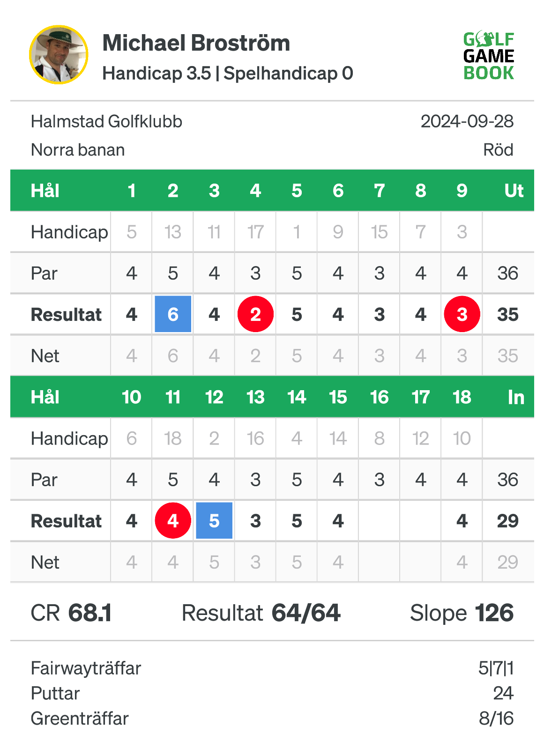Select hole 5 column header
Viewport: 544px width, 756px height.
tap(297, 191)
